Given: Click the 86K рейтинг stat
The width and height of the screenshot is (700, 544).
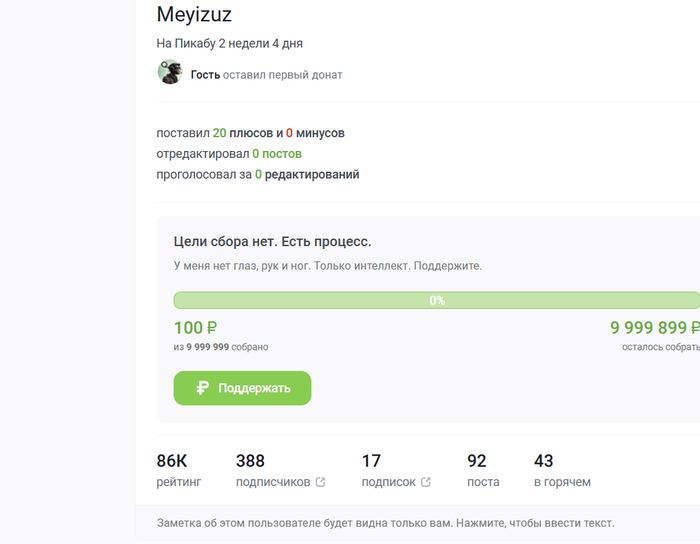Looking at the screenshot, I should [x=172, y=461].
